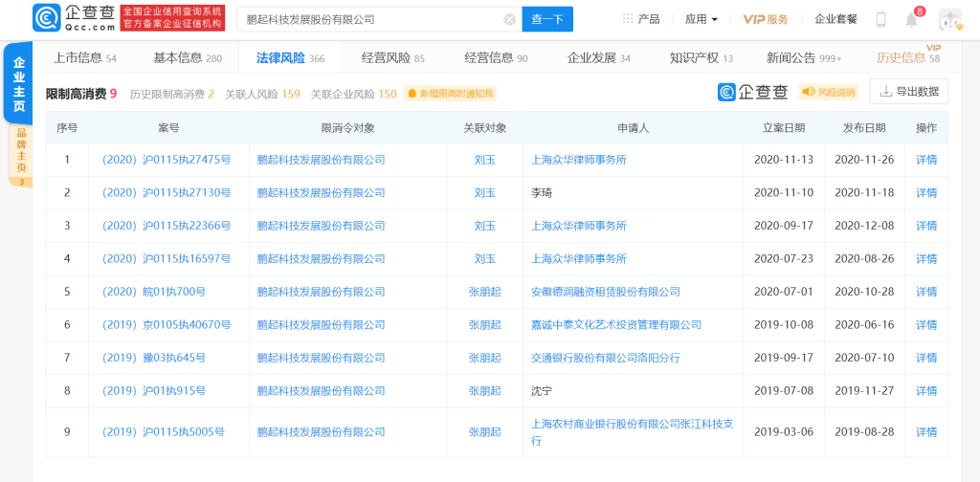Viewport: 980px width, 482px height.
Task: Click the 导出数据 export button
Action: coord(909,91)
